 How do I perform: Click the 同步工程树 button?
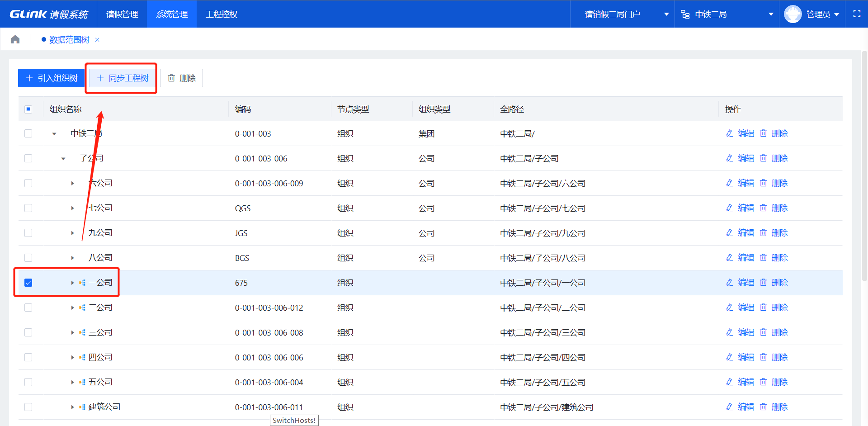pyautogui.click(x=123, y=78)
